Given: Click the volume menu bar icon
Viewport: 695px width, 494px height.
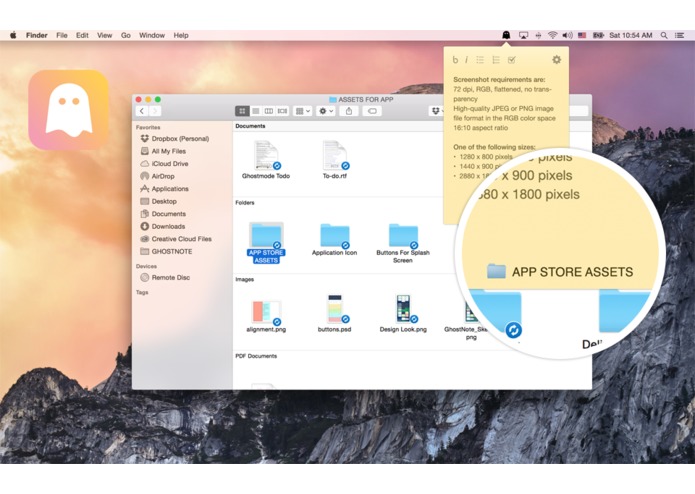Looking at the screenshot, I should click(567, 35).
